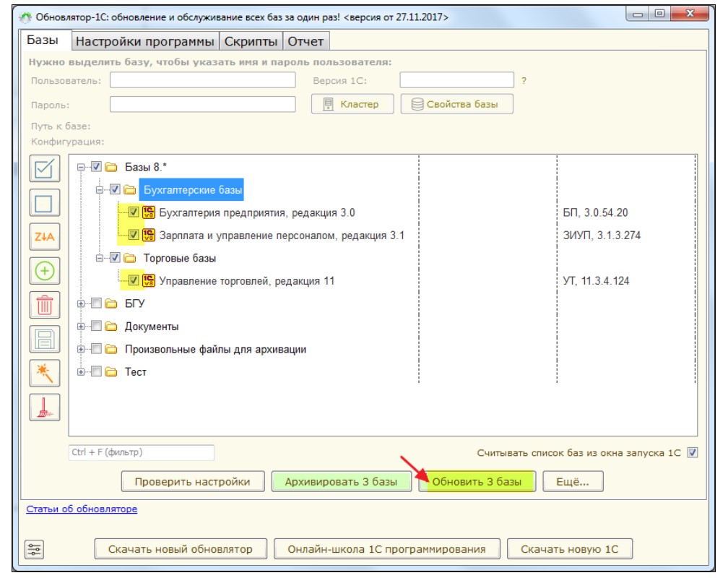Click Скачать новый обновлятор button
Viewport: 728px width, 578px height.
coord(181,549)
